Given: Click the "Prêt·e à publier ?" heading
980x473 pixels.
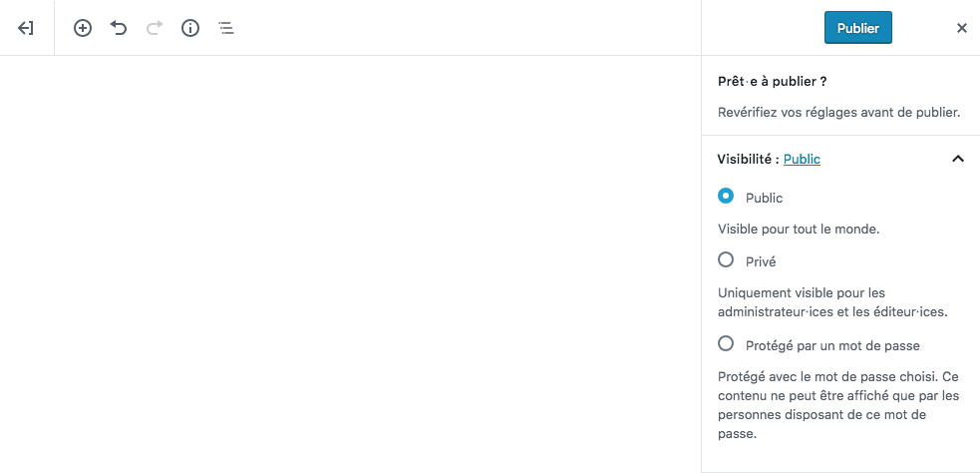Looking at the screenshot, I should tap(773, 81).
